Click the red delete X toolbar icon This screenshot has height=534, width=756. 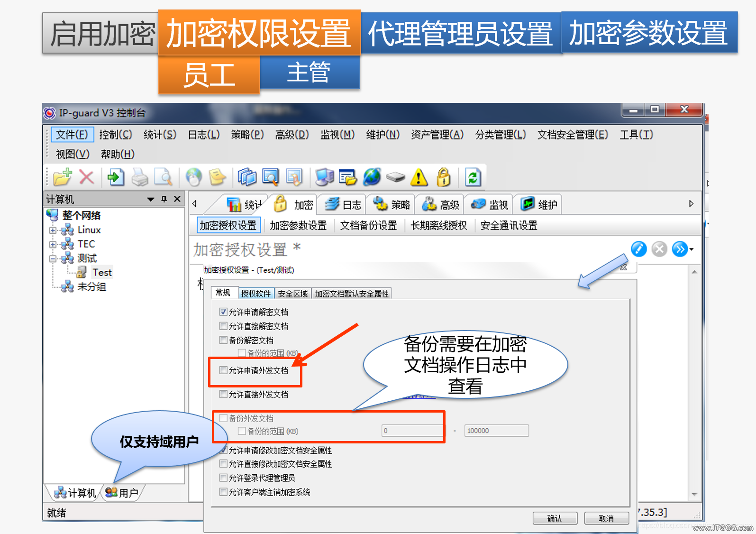(x=86, y=177)
